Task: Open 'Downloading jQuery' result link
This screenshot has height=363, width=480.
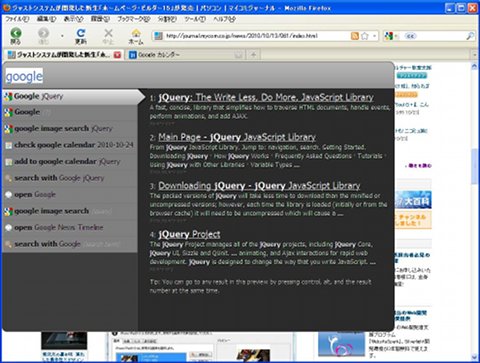Action: [x=259, y=186]
